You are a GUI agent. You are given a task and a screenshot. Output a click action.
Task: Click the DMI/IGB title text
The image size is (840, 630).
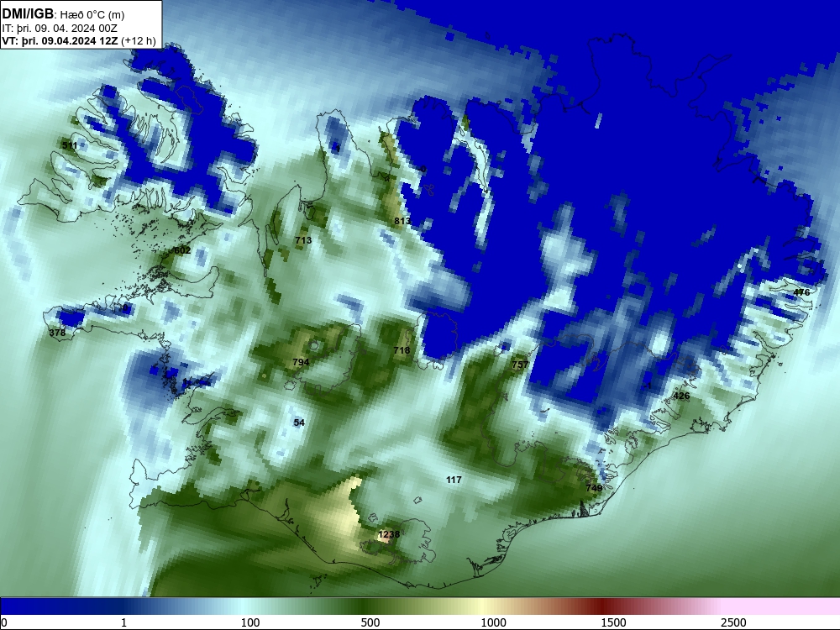click(x=28, y=14)
